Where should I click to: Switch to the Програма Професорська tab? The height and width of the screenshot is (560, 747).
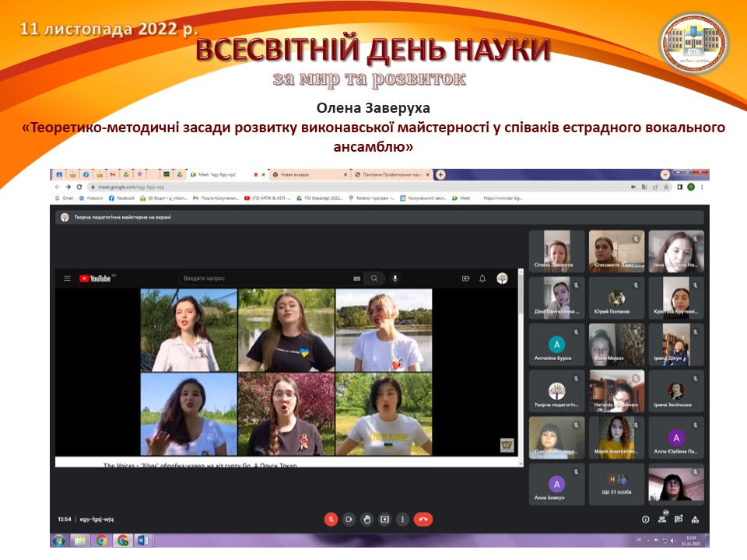[x=393, y=175]
